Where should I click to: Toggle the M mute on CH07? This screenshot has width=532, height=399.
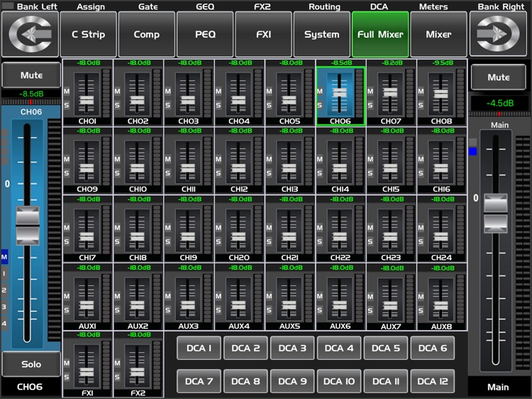370,91
